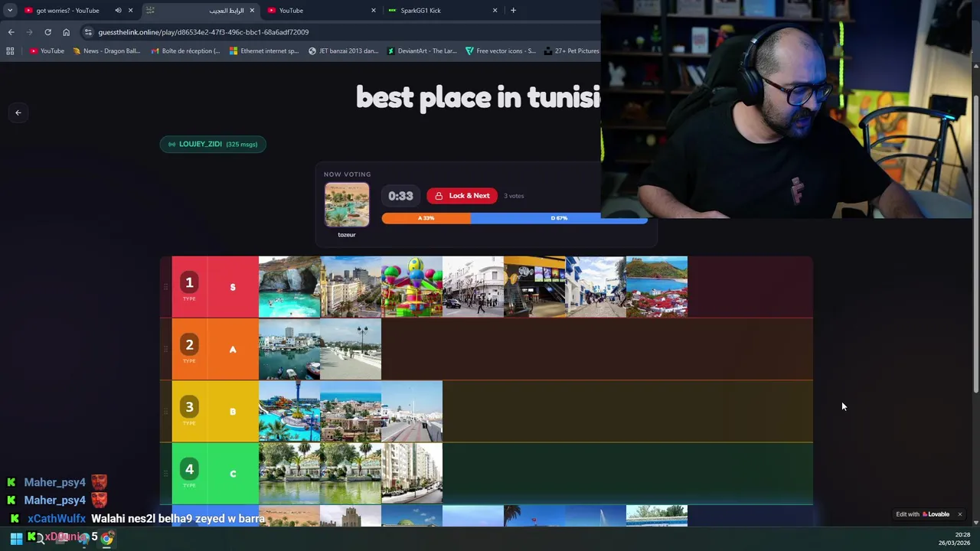Viewport: 980px width, 551px height.
Task: Open Chrome from the taskbar
Action: point(106,539)
